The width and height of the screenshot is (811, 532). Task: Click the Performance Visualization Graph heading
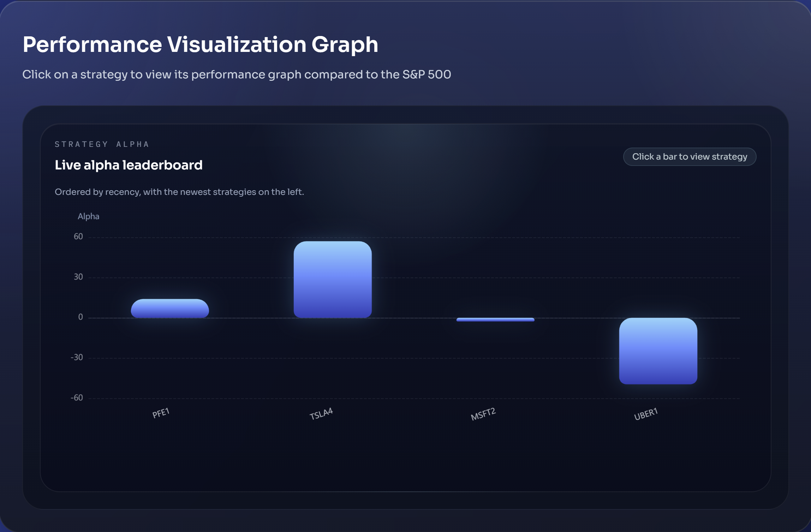pos(200,45)
